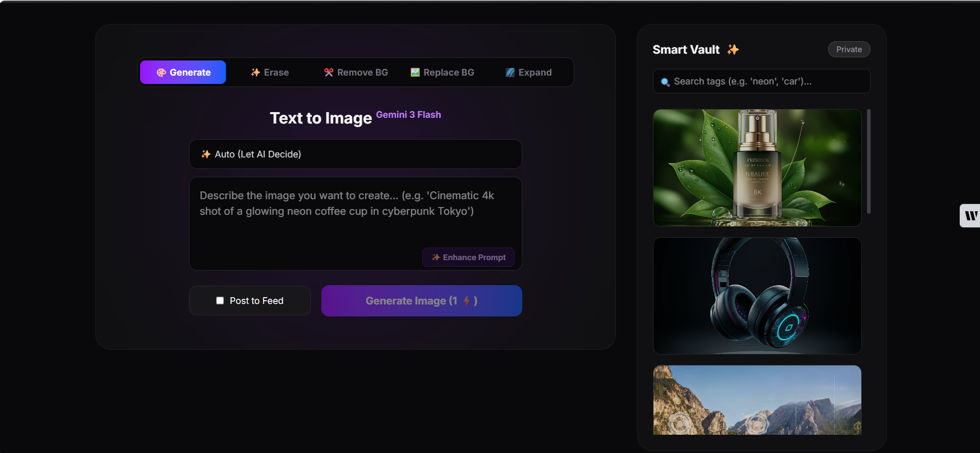Click the sparkle icon in Auto dropdown

click(206, 154)
